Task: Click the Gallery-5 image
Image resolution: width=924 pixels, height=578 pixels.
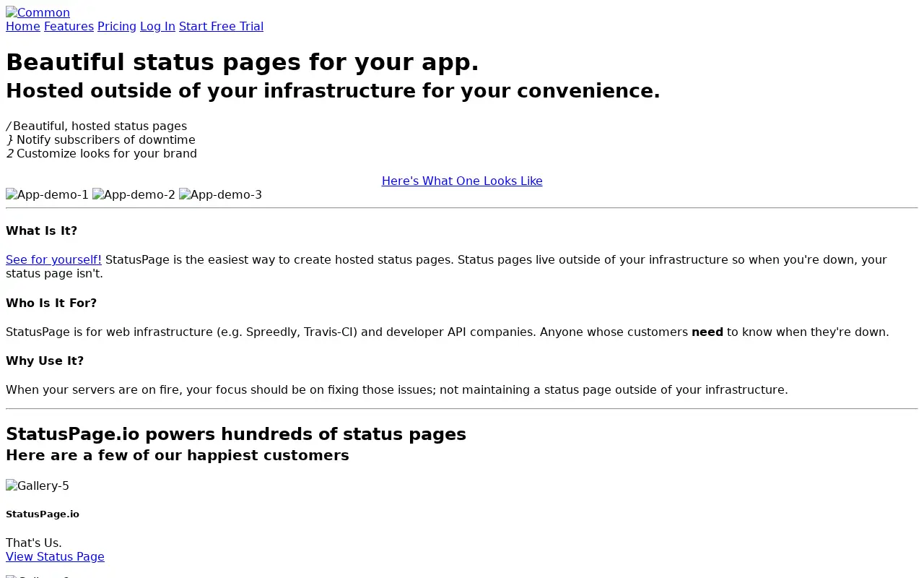Action: click(38, 486)
